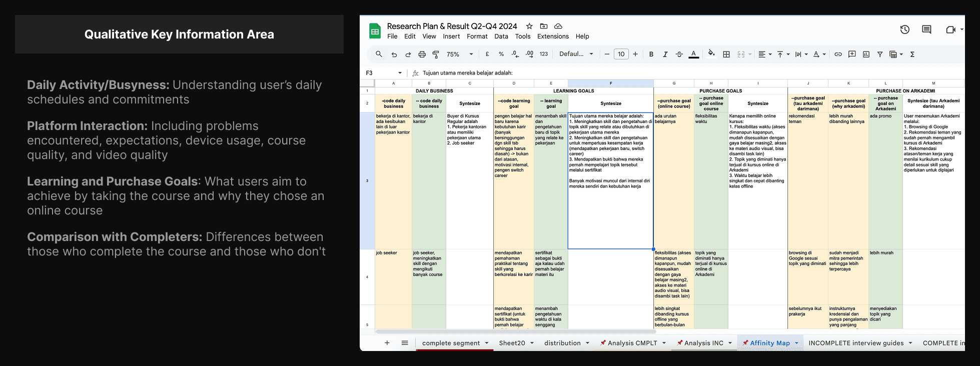Increase font size with plus button
The height and width of the screenshot is (366, 980).
[x=635, y=54]
